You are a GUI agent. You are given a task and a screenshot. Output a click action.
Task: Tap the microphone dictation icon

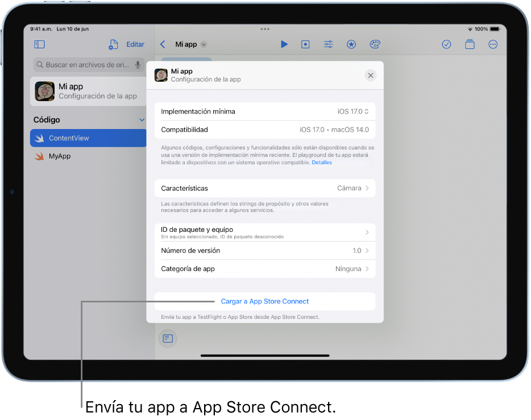tap(138, 65)
